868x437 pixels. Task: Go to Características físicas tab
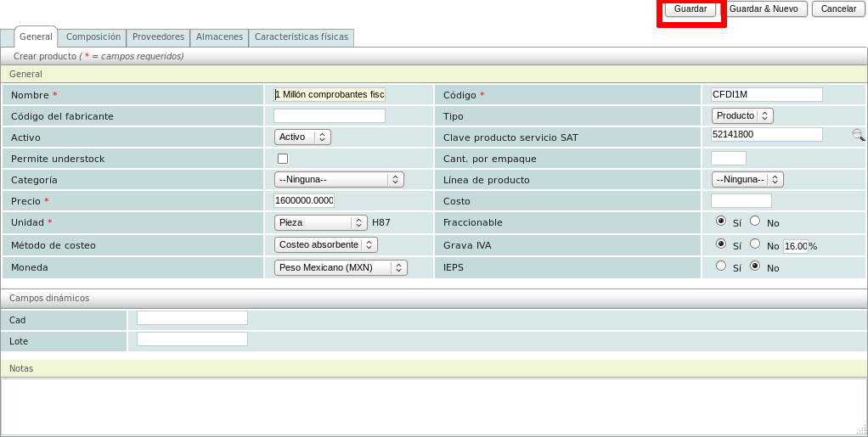tap(302, 37)
